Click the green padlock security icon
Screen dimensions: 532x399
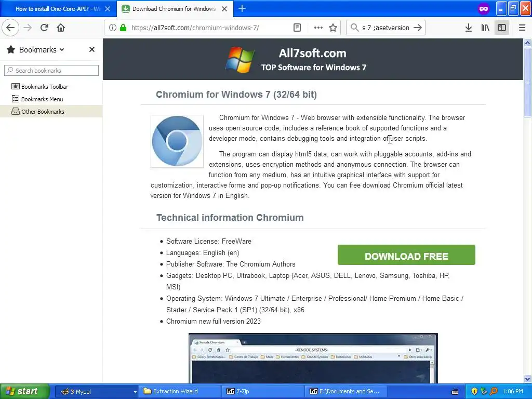[123, 28]
